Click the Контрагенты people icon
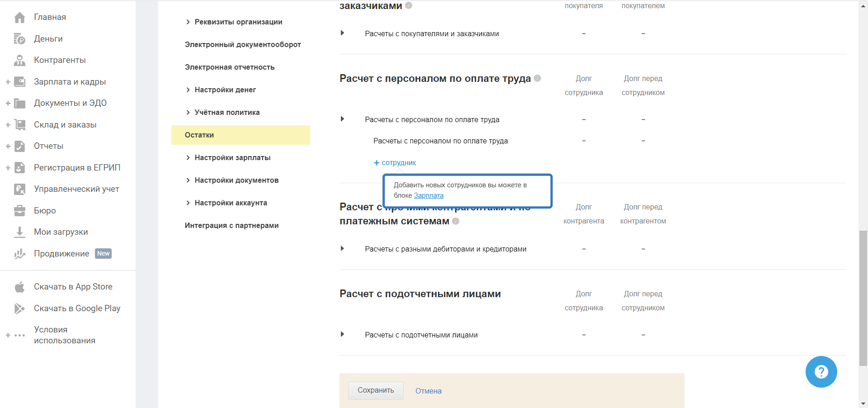 click(x=19, y=60)
